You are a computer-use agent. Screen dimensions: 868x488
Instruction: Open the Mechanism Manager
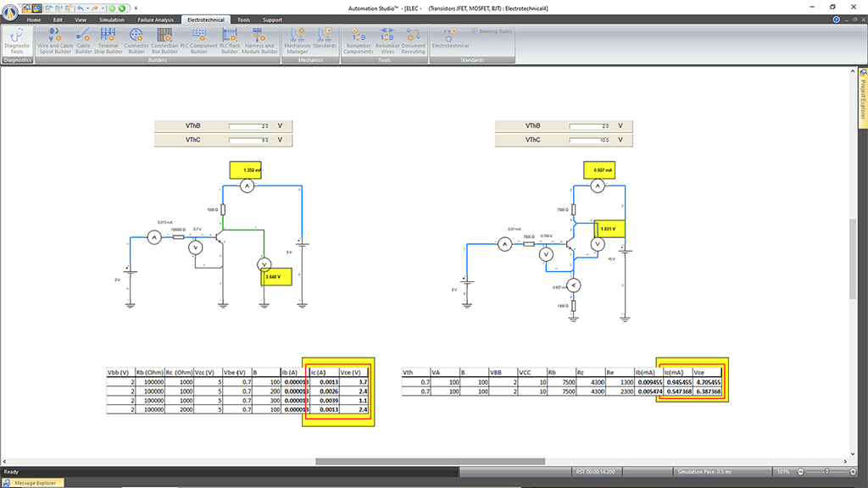coord(298,35)
